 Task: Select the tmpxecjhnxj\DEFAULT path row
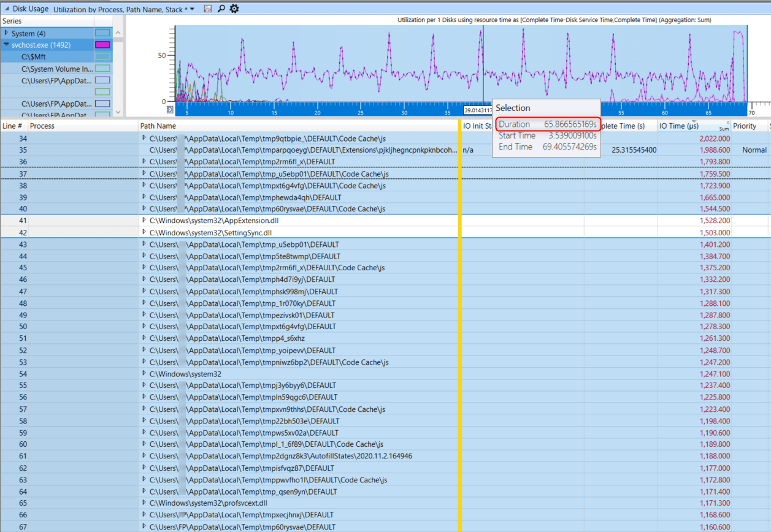(242, 515)
